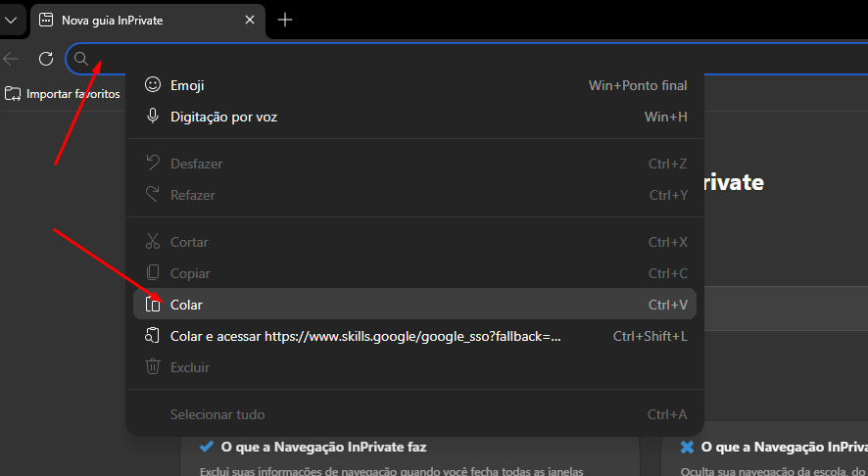Viewport: 868px width, 476px height.
Task: Click the scissors icon beside Cortar
Action: 153,241
